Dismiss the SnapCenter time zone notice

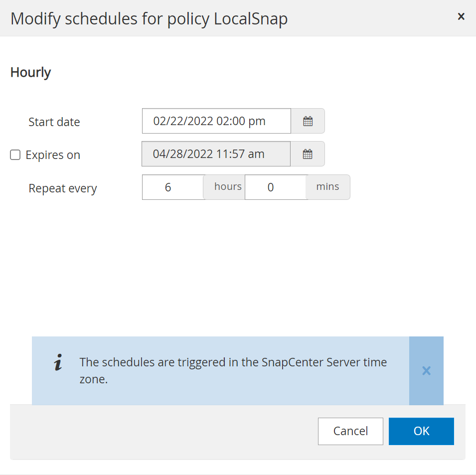pos(426,371)
